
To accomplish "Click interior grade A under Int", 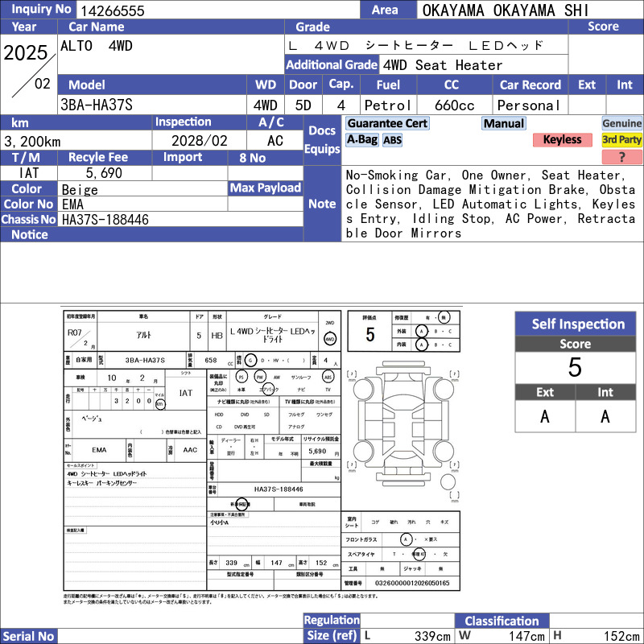I will pyautogui.click(x=605, y=416).
